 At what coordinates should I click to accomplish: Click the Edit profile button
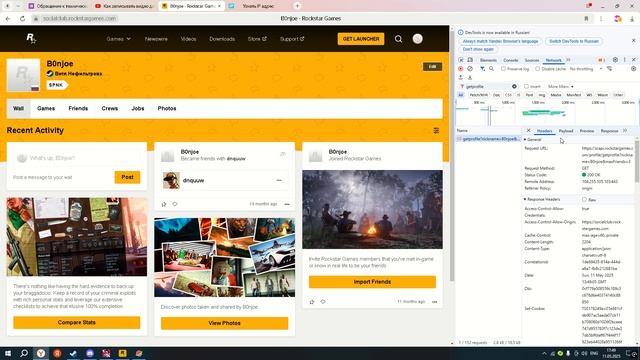pos(433,67)
